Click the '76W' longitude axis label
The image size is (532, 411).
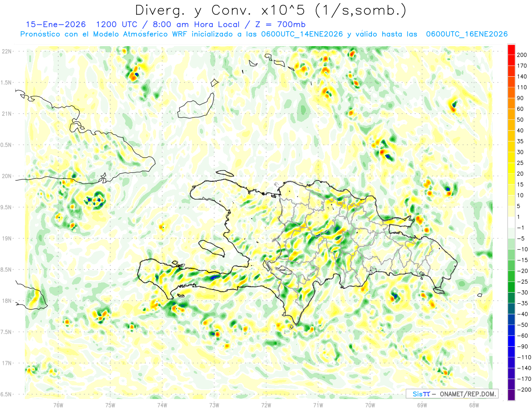click(x=58, y=405)
